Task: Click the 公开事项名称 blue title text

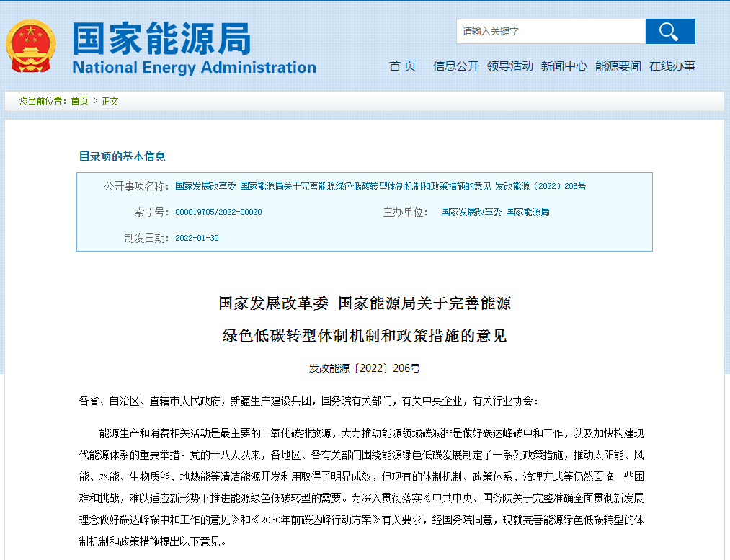Action: 380,186
